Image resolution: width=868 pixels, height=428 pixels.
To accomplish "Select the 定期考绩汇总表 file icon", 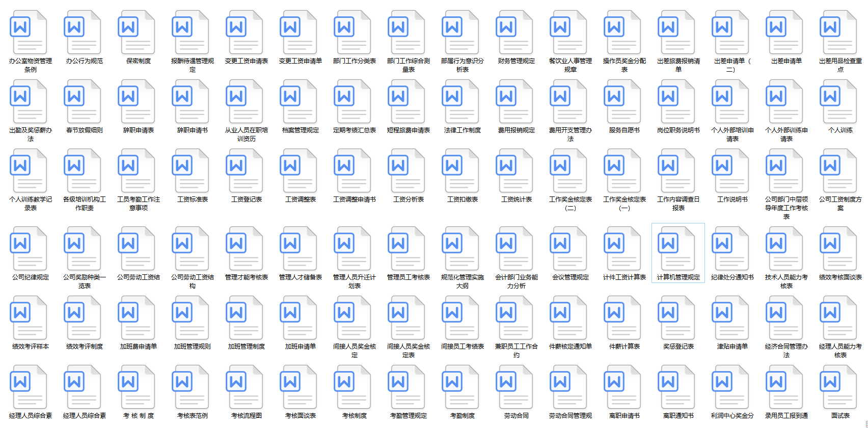I will pyautogui.click(x=352, y=102).
